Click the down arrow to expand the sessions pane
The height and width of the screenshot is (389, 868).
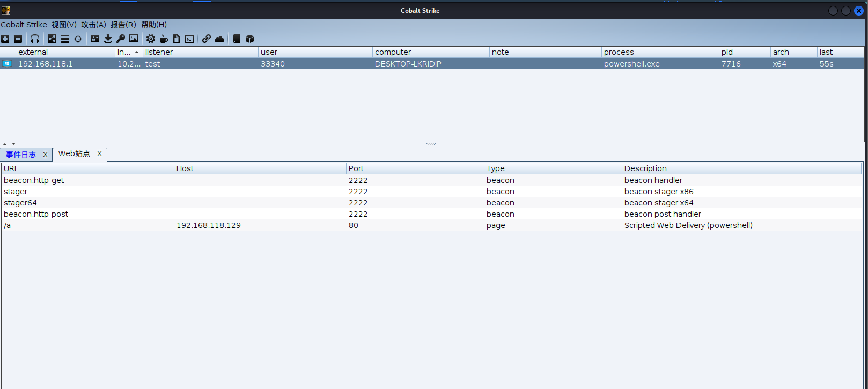point(13,144)
